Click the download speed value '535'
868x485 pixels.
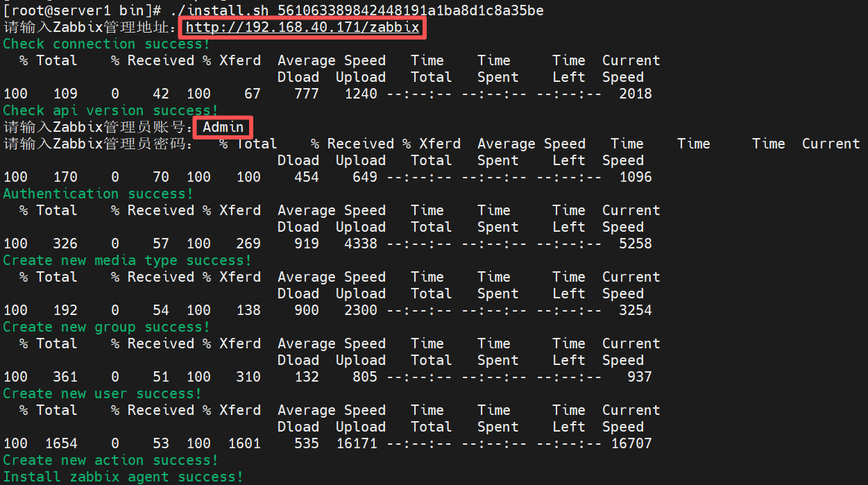pos(307,444)
